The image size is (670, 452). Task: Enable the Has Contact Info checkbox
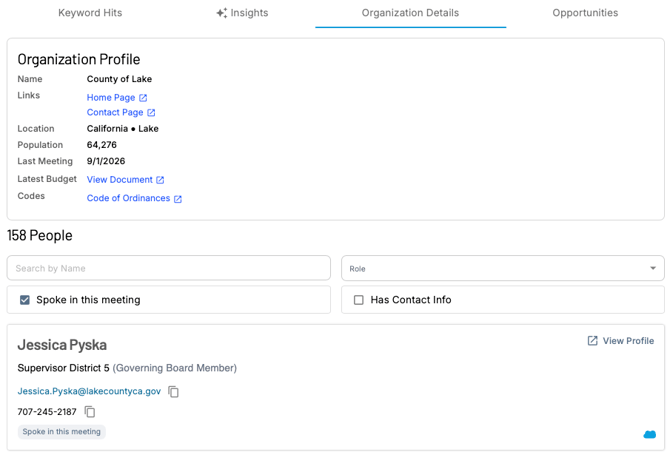click(359, 300)
